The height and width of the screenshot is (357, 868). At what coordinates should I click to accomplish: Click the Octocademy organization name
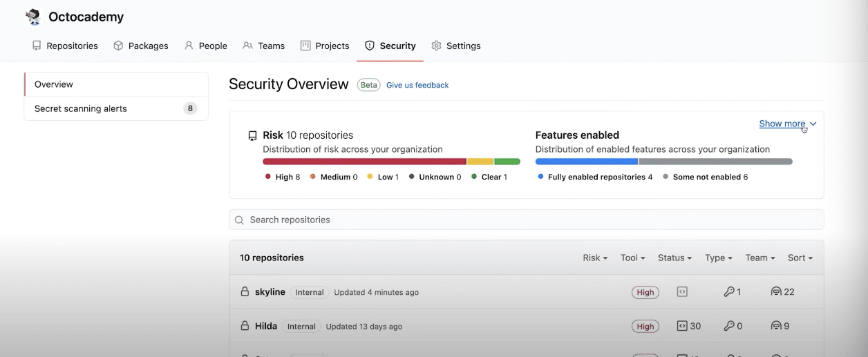coord(86,17)
